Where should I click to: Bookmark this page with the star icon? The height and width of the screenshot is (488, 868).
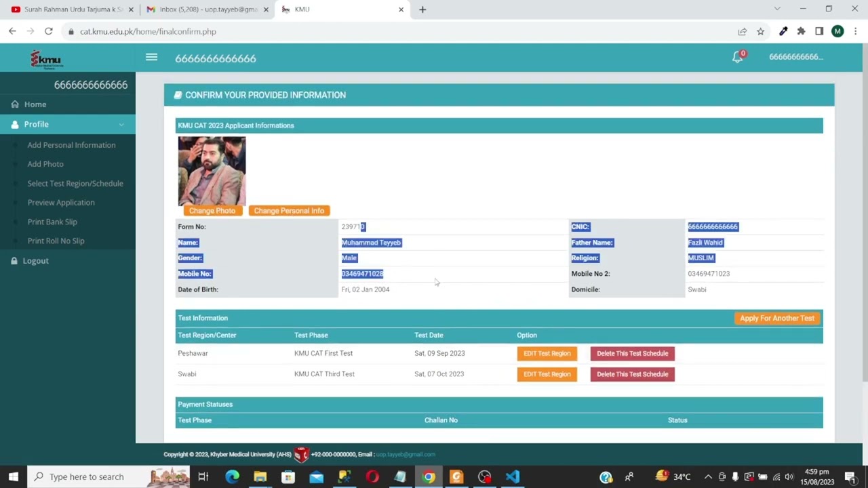point(760,31)
